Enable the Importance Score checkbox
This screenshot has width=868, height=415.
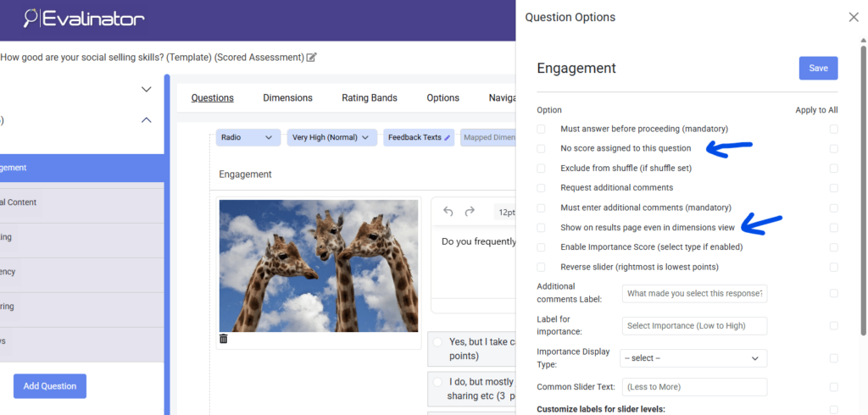point(541,247)
